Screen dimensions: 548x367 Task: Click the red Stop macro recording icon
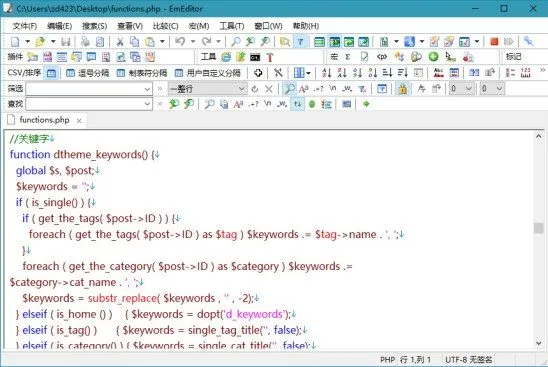(x=494, y=42)
